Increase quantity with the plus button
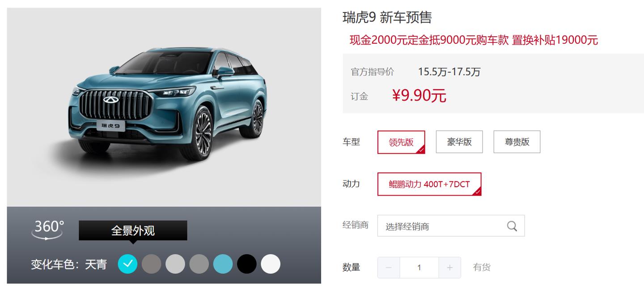The image size is (644, 297). (x=449, y=268)
